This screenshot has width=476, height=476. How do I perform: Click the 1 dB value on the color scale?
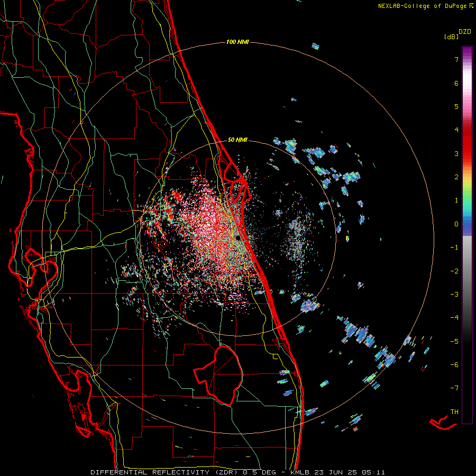click(x=456, y=200)
